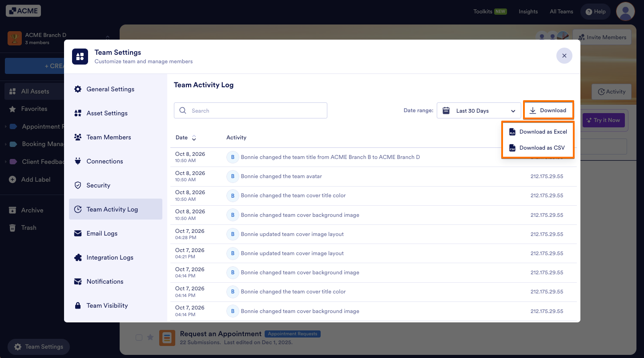Click the team title change log entry

tap(330, 157)
